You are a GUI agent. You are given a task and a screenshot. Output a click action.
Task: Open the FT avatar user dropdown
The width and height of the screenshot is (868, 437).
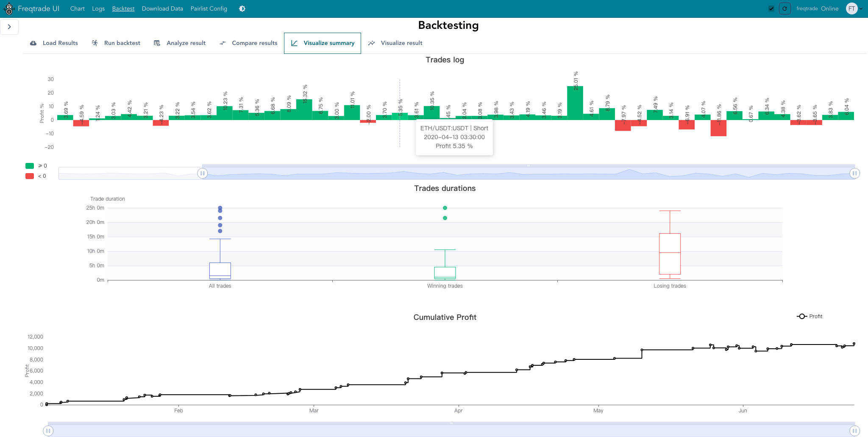point(854,8)
